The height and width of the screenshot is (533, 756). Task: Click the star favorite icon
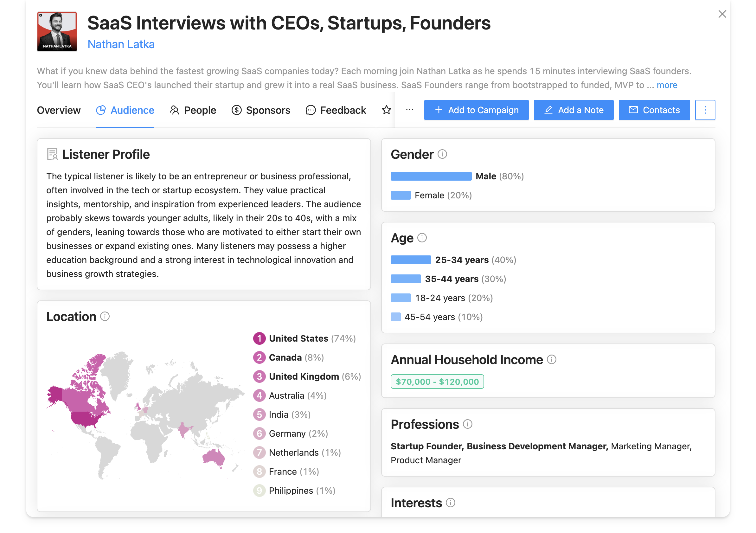[386, 110]
